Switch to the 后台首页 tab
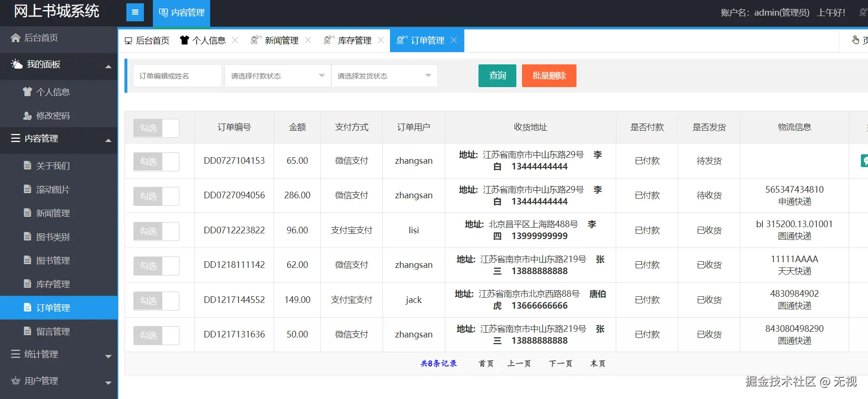Screen dimensions: 868x399 click(147, 41)
